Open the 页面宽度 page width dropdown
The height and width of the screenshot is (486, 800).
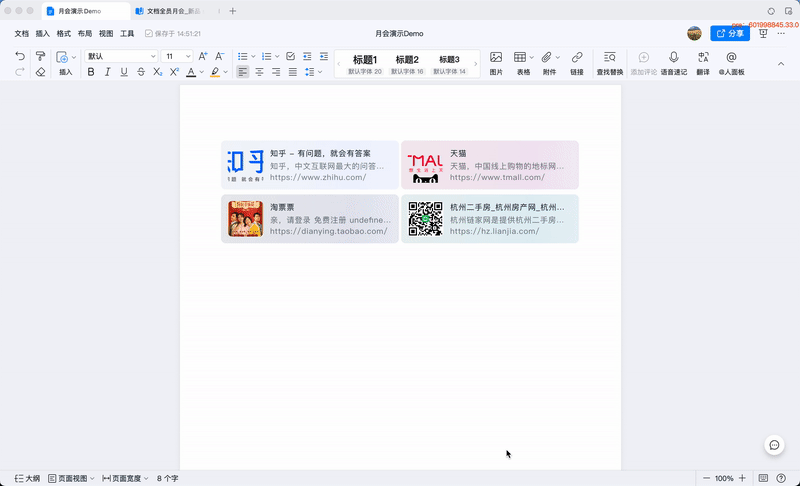click(126, 478)
